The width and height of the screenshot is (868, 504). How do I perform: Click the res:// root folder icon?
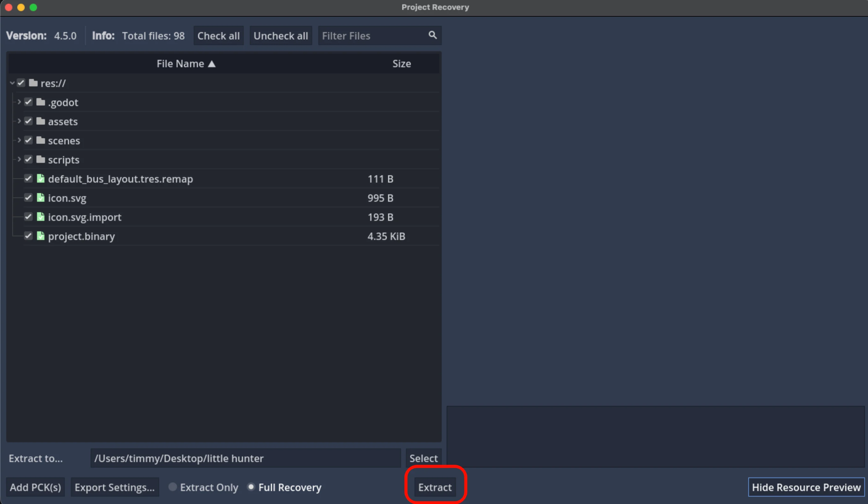33,83
